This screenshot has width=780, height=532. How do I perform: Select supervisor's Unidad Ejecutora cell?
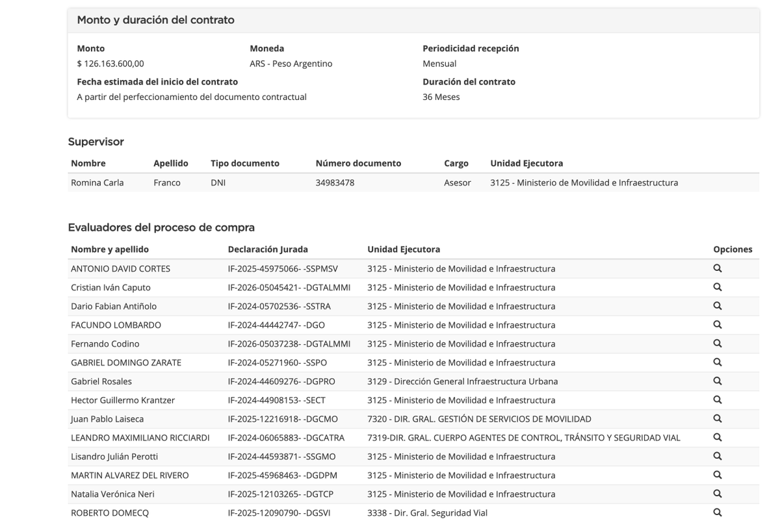584,183
